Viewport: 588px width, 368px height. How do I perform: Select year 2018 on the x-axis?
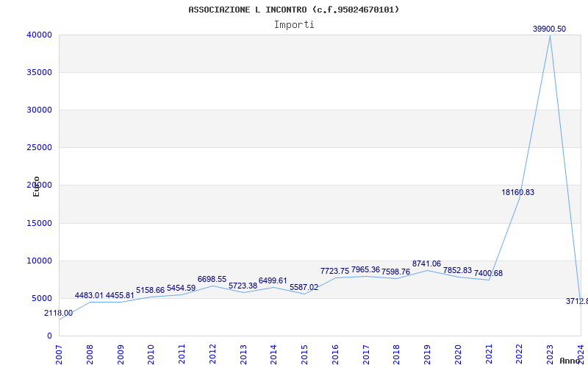tap(397, 355)
